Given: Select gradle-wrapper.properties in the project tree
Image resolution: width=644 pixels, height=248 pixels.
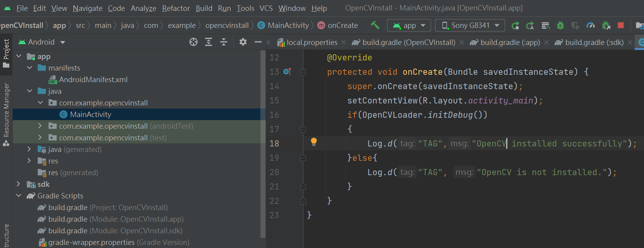Looking at the screenshot, I should click(x=119, y=242).
